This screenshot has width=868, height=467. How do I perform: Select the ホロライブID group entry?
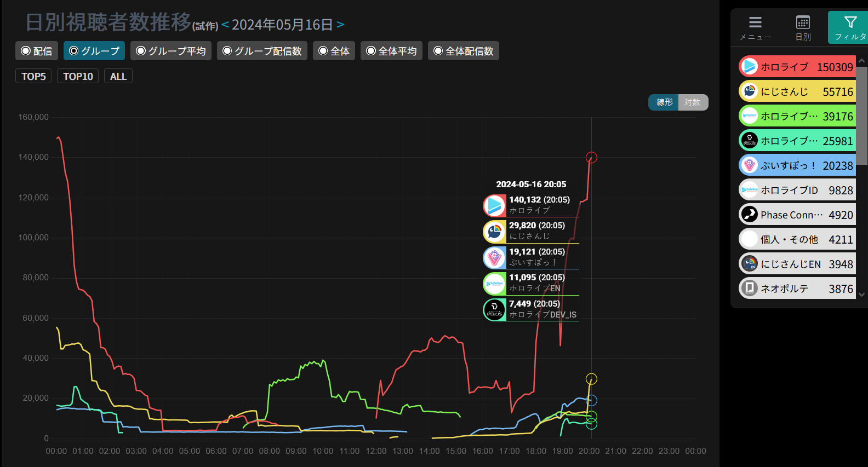click(x=797, y=190)
